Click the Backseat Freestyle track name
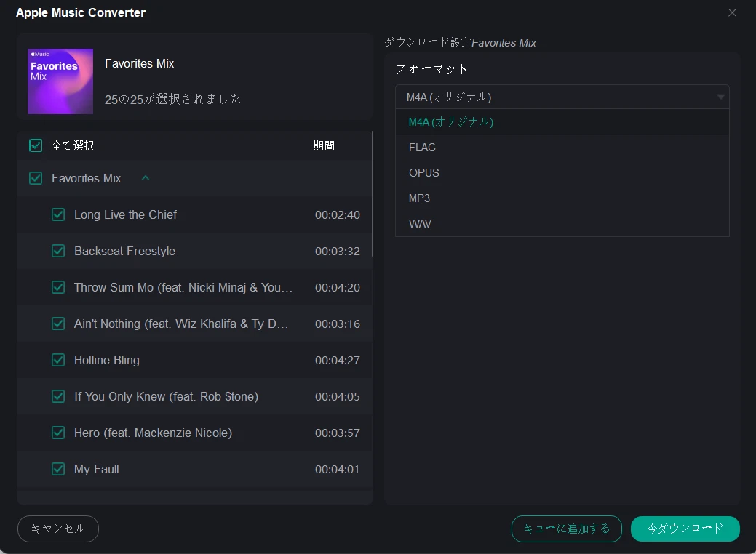Screen dimensions: 756x554 click(x=124, y=251)
